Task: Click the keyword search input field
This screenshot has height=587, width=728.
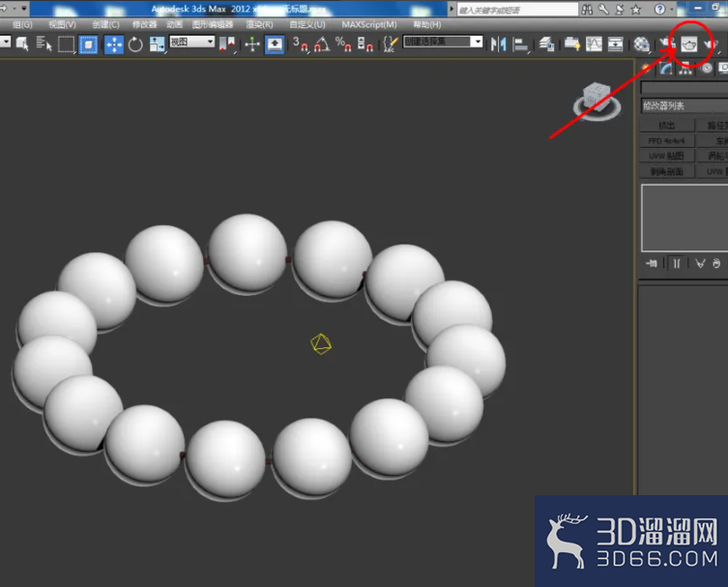Action: 517,10
